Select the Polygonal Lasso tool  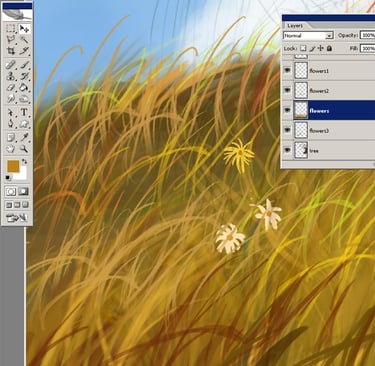click(11, 40)
